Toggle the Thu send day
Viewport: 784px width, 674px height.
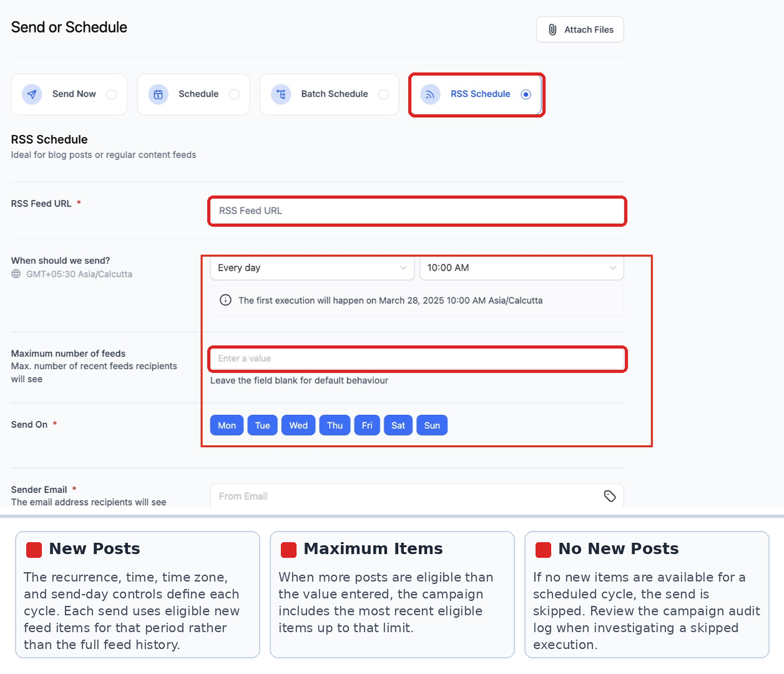point(335,425)
